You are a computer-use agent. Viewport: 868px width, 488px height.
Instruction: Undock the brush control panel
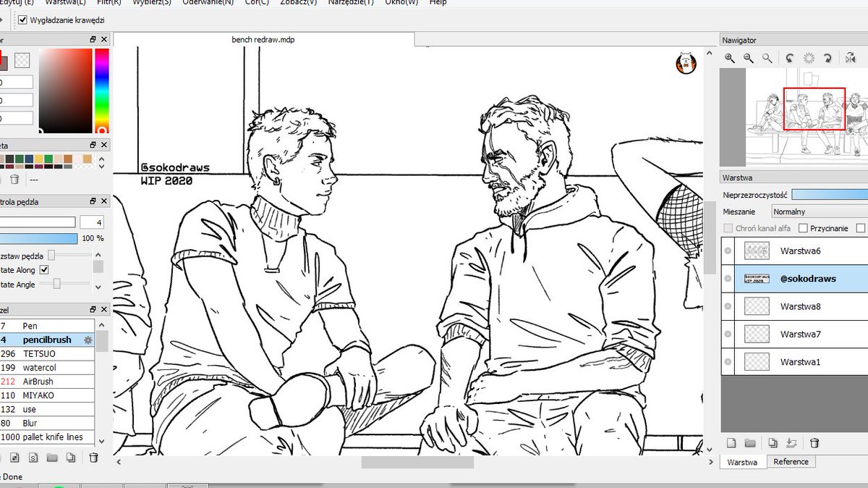(93, 201)
